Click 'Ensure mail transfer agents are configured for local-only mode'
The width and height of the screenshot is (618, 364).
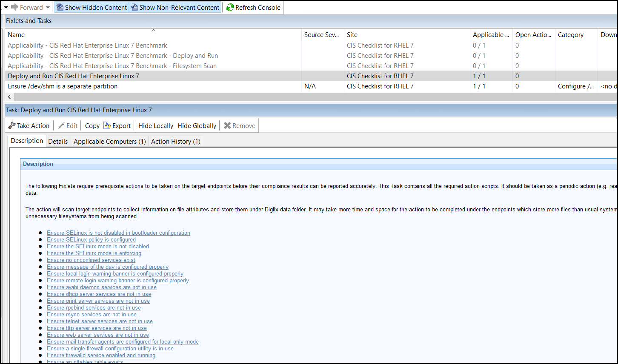click(123, 341)
